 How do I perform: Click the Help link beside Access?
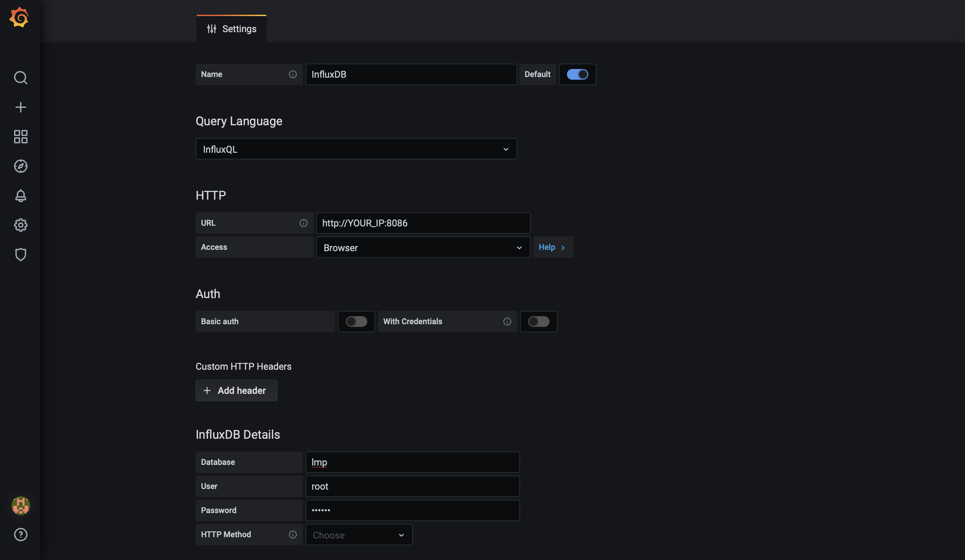(x=552, y=247)
